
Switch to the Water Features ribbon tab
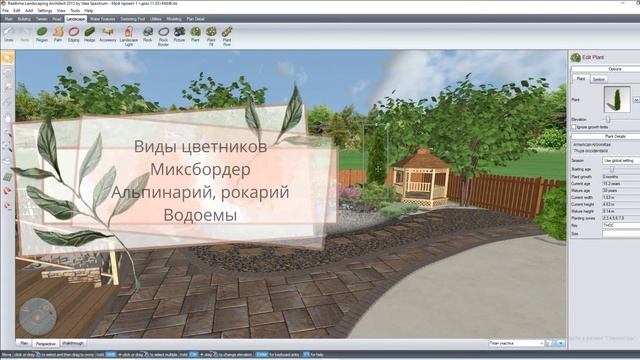[102, 19]
